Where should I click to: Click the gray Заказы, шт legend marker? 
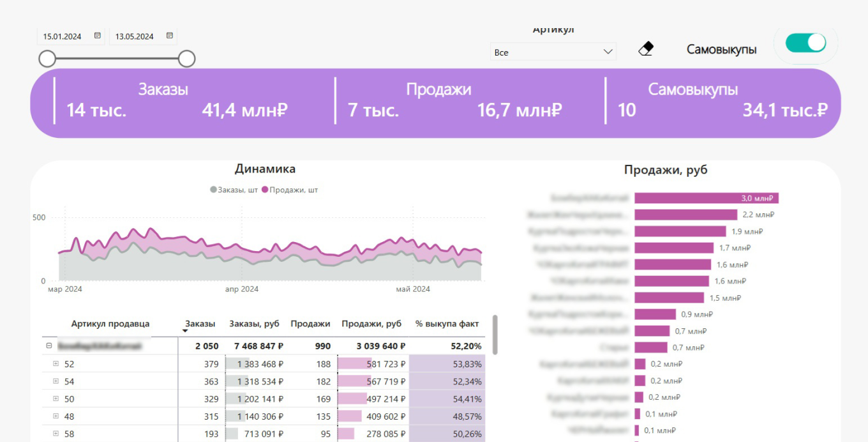213,190
